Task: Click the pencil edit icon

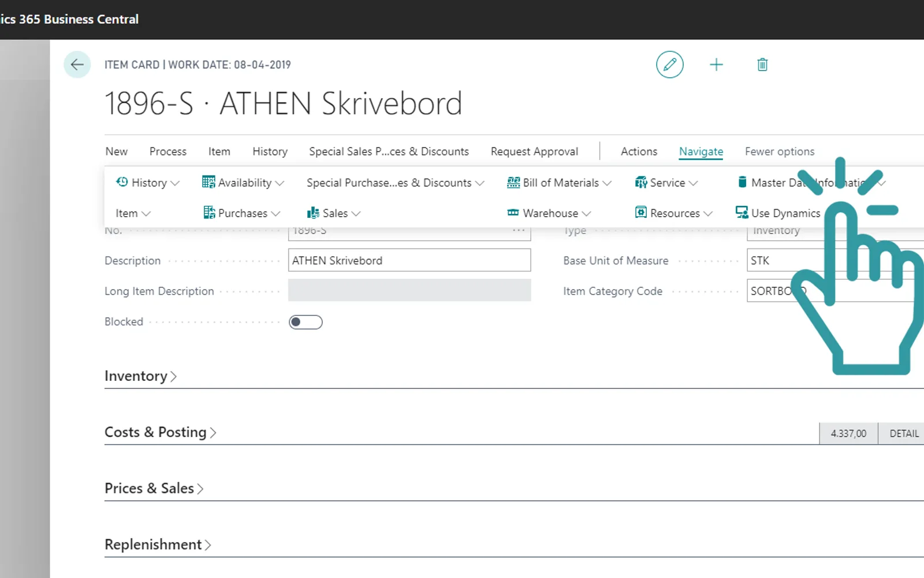Action: tap(669, 65)
